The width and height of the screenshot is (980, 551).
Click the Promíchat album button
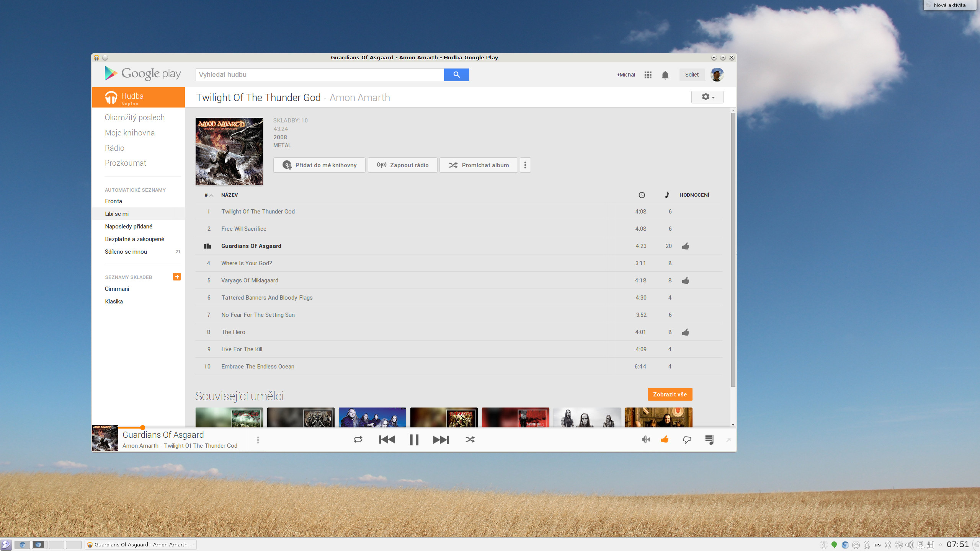479,165
